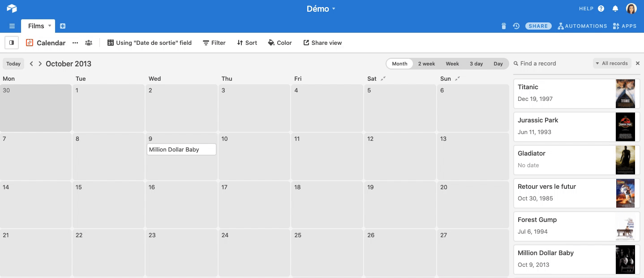Open the notifications bell

pos(615,9)
